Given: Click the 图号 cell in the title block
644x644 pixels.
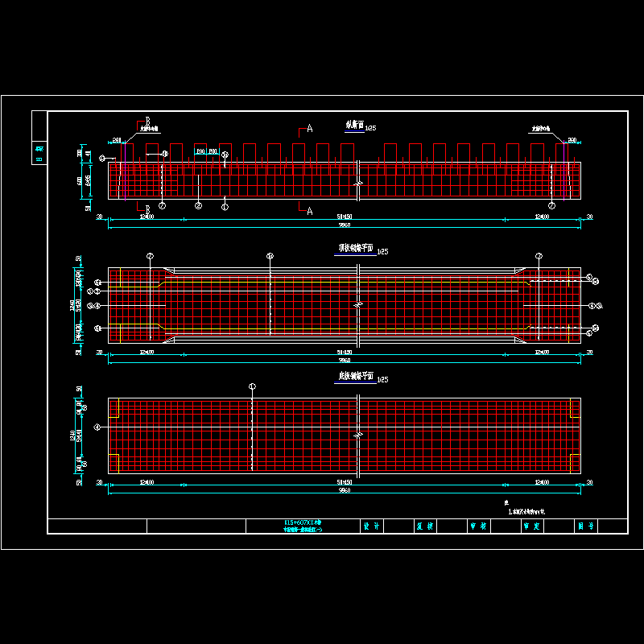Looking at the screenshot, I should tap(586, 526).
